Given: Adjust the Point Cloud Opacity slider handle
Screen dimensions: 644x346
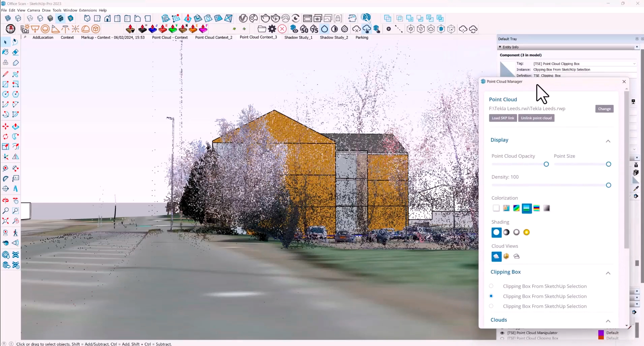Looking at the screenshot, I should (x=546, y=164).
